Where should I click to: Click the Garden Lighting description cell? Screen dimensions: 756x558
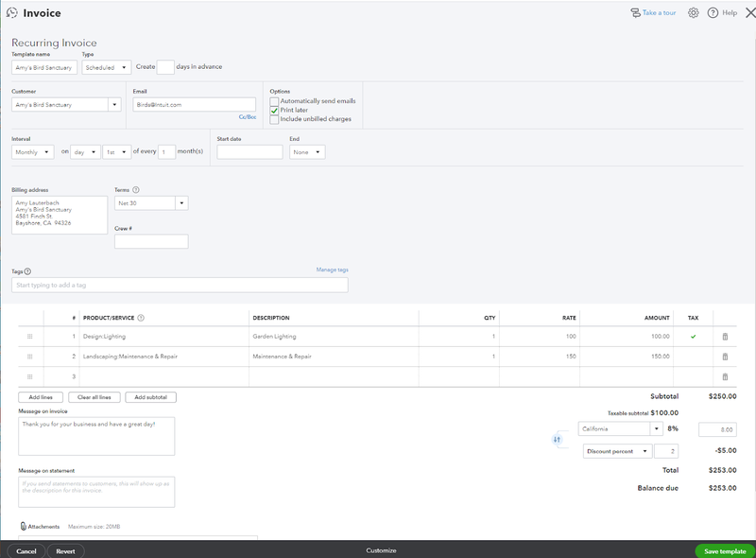coord(334,337)
